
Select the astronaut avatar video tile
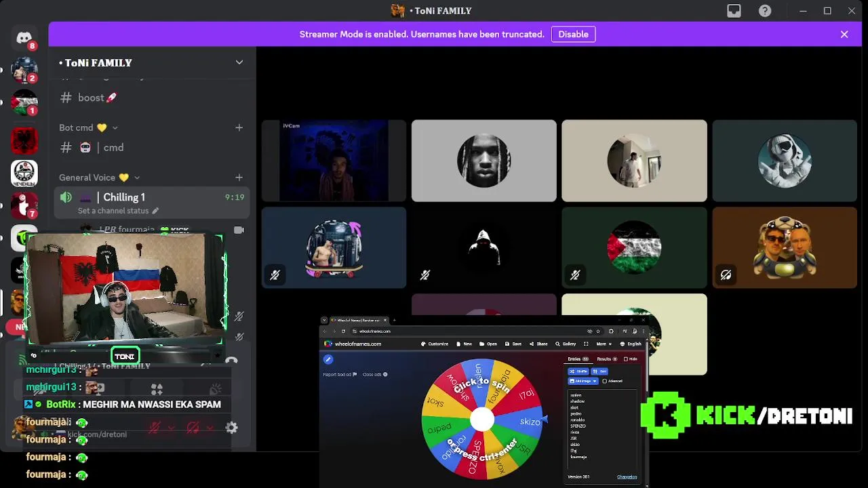tap(785, 161)
